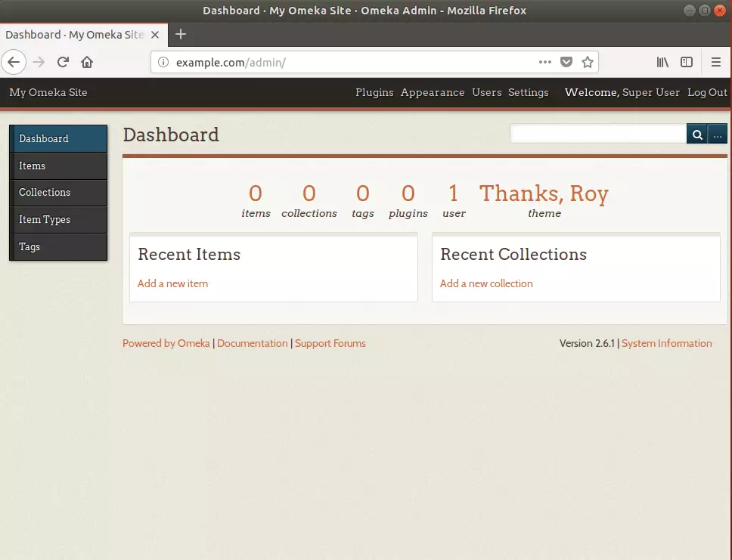The image size is (732, 560).
Task: Open Dashboard in the sidebar
Action: point(58,138)
